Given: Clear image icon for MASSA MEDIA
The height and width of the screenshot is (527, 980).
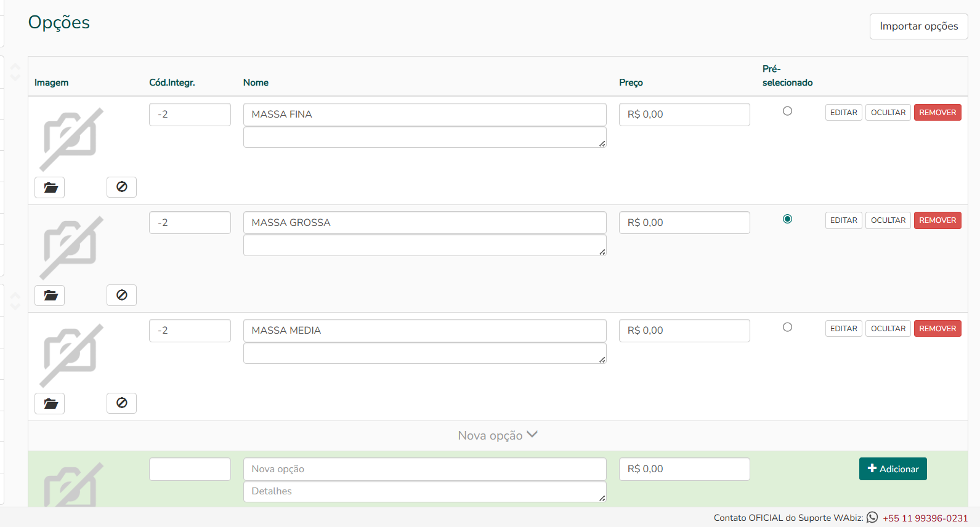Looking at the screenshot, I should [x=121, y=403].
